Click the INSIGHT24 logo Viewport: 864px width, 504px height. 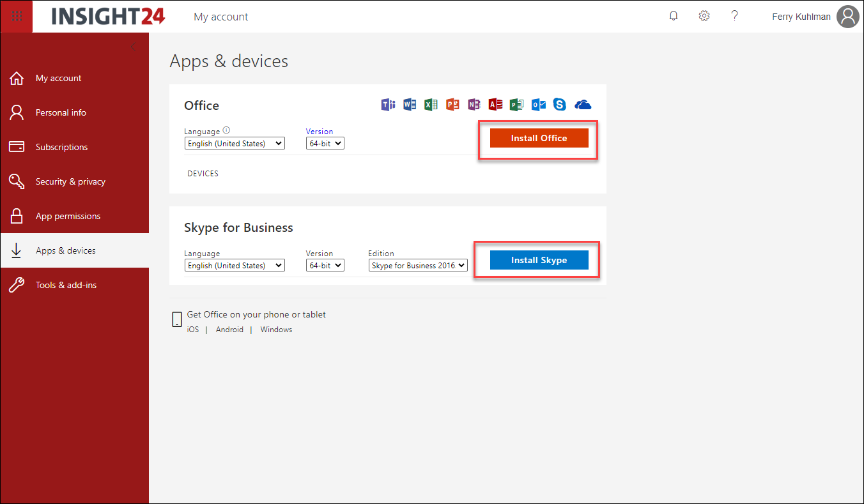pos(108,17)
